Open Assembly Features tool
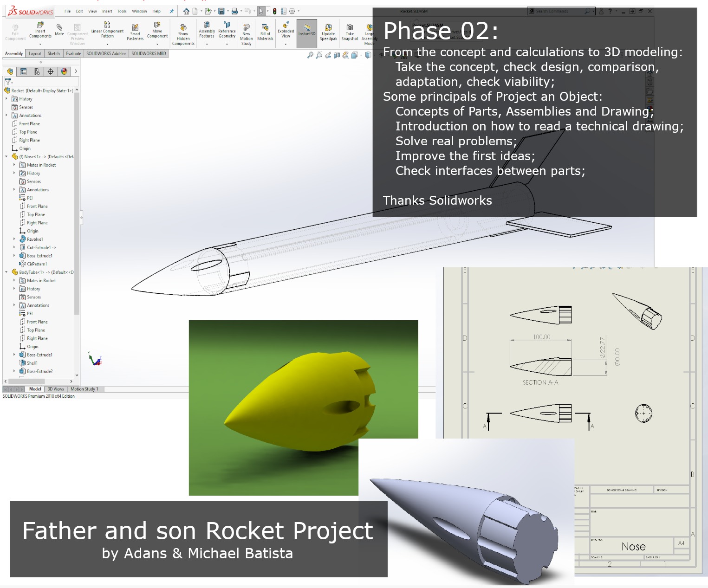This screenshot has width=708, height=588. click(x=207, y=30)
